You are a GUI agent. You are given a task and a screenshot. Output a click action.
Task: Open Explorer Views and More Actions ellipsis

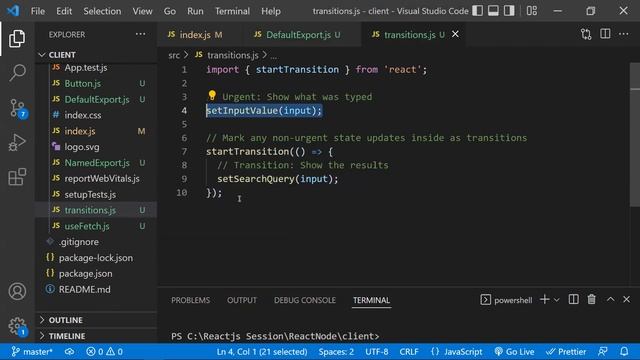pyautogui.click(x=140, y=34)
